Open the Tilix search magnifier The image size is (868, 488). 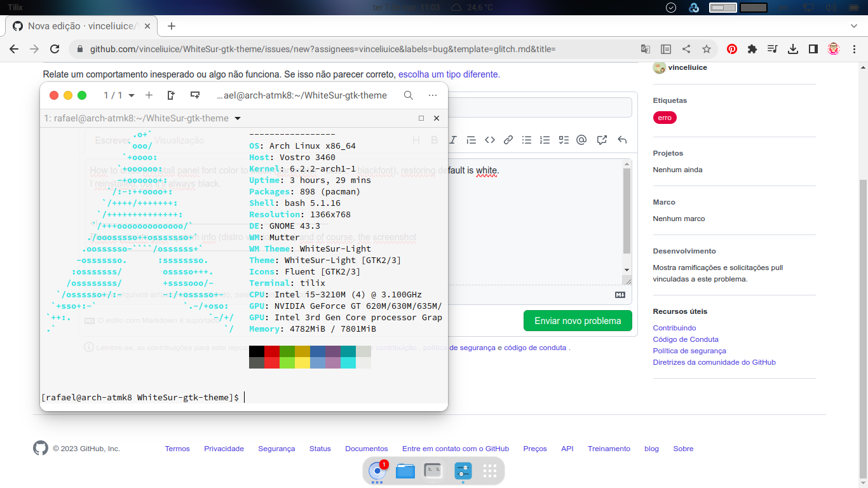(x=409, y=95)
